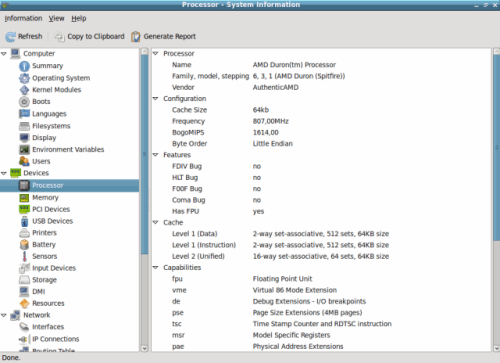500x363 pixels.
Task: Open the Resources icon
Action: [24, 303]
